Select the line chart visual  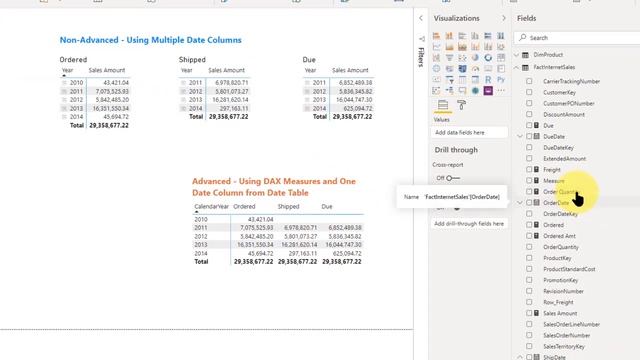coord(436,47)
